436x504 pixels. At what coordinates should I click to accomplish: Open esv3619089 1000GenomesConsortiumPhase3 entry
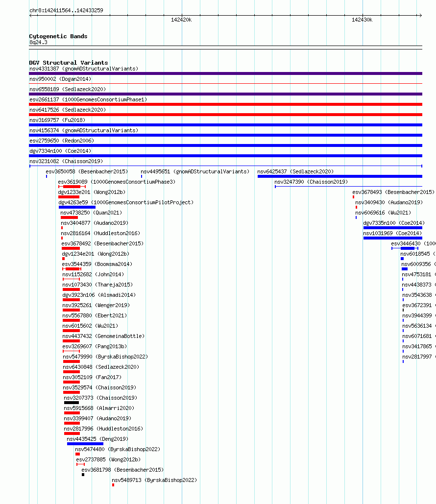click(117, 182)
